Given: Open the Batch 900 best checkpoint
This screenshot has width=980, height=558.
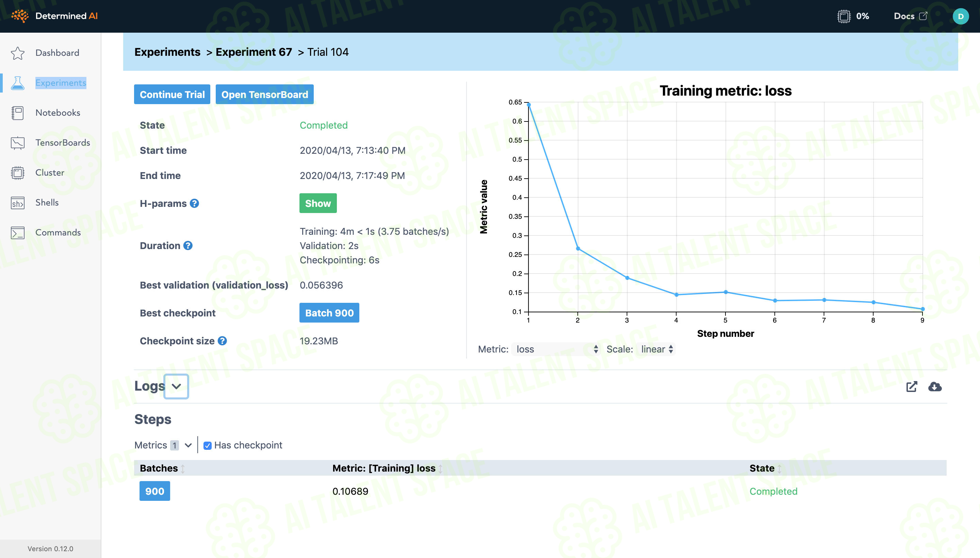Looking at the screenshot, I should [x=329, y=313].
